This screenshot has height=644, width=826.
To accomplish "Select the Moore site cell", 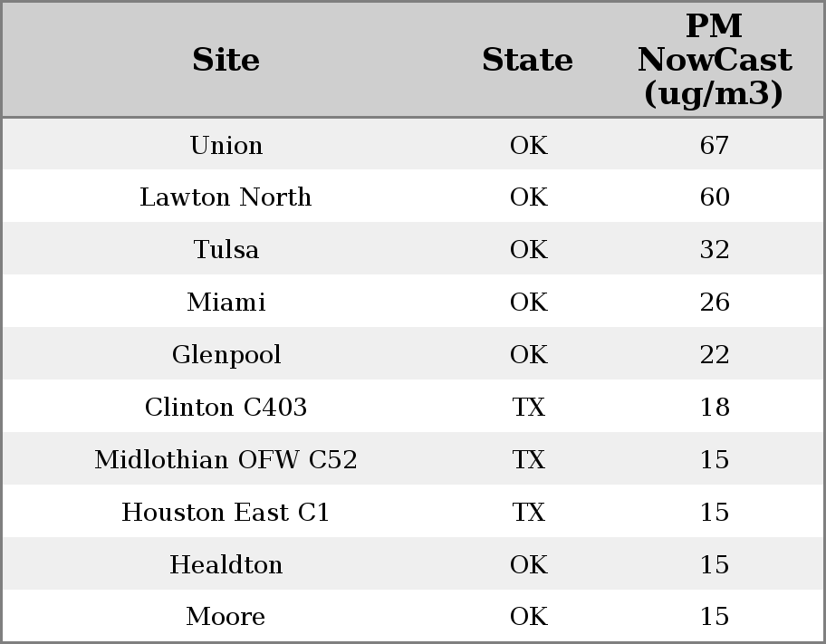I will pyautogui.click(x=226, y=617).
